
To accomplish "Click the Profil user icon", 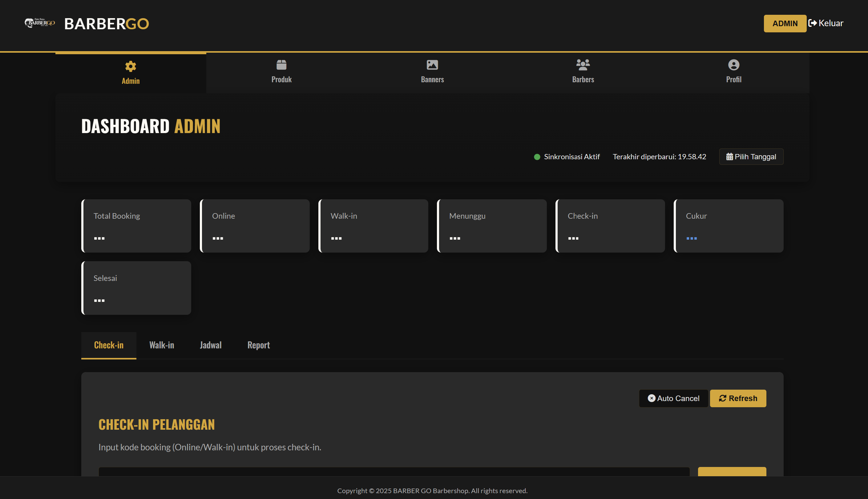I will coord(734,65).
